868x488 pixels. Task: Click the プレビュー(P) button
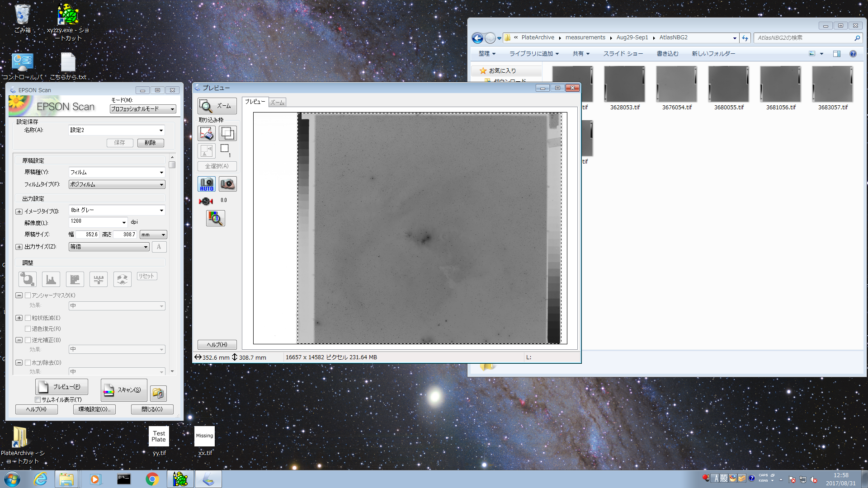point(61,387)
